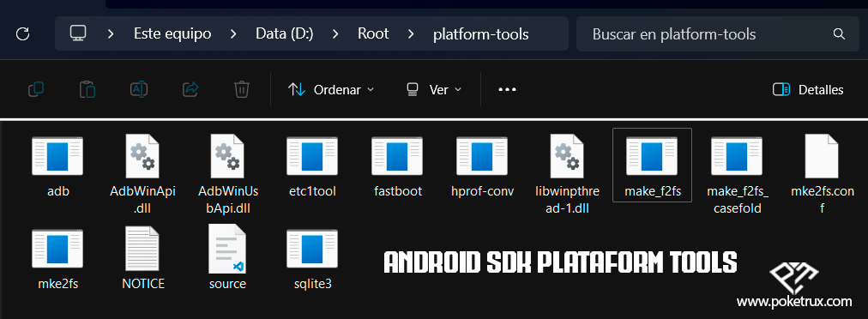Click the fastboot file name label
This screenshot has width=868, height=319.
[x=398, y=191]
